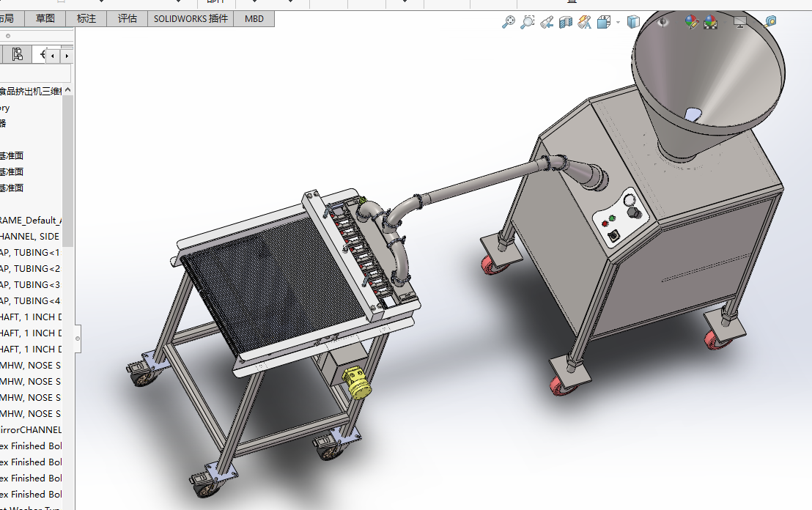The width and height of the screenshot is (812, 510).
Task: Switch to the MBD tab
Action: pyautogui.click(x=254, y=18)
